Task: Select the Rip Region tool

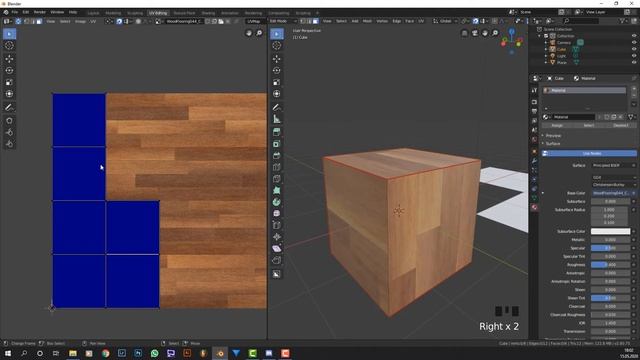Action: coord(277,260)
